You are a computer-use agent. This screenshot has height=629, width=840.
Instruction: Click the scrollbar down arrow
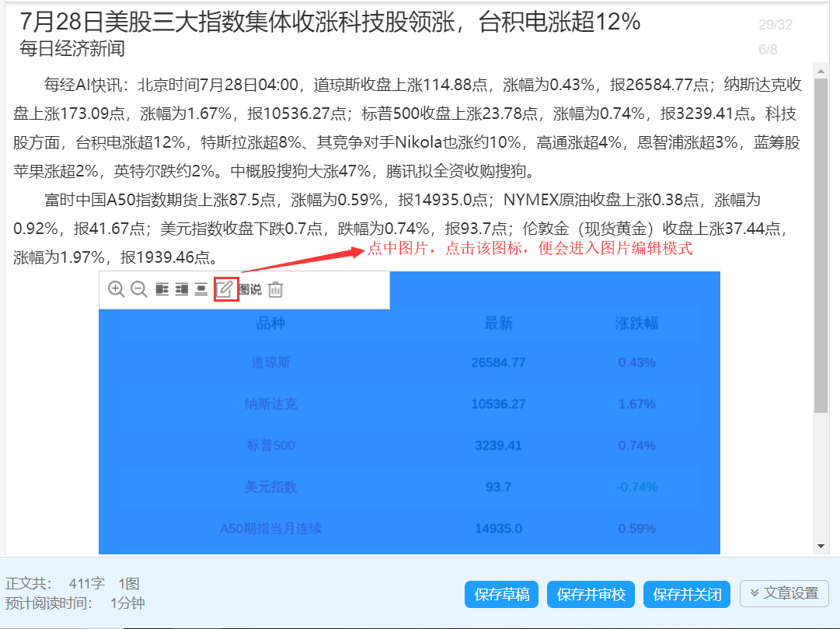click(x=821, y=547)
